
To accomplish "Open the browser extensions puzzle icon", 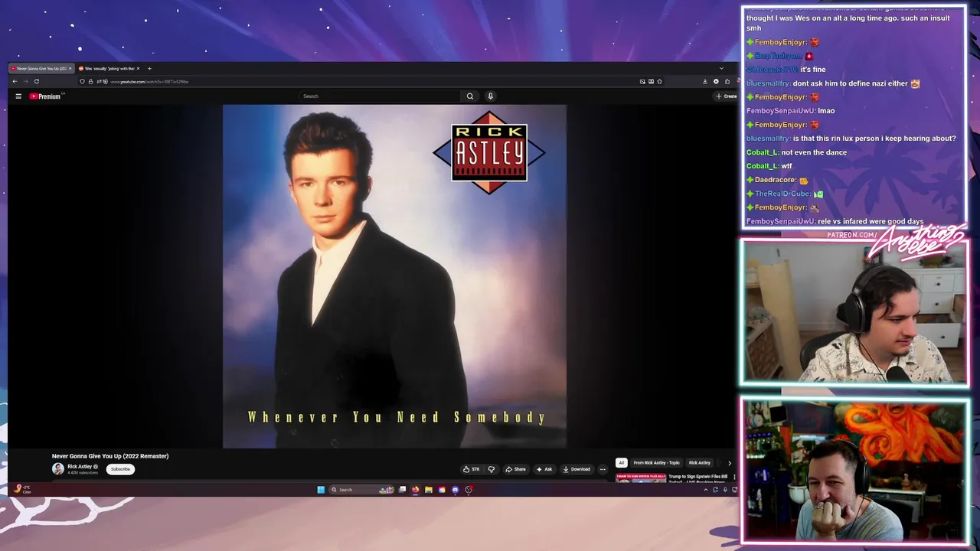I will (727, 81).
